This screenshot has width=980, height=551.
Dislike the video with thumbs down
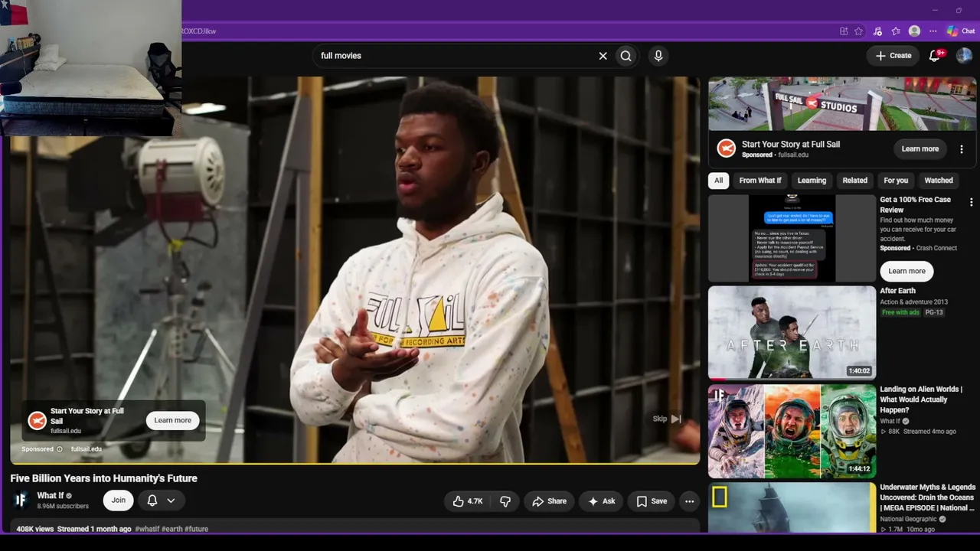coord(505,501)
